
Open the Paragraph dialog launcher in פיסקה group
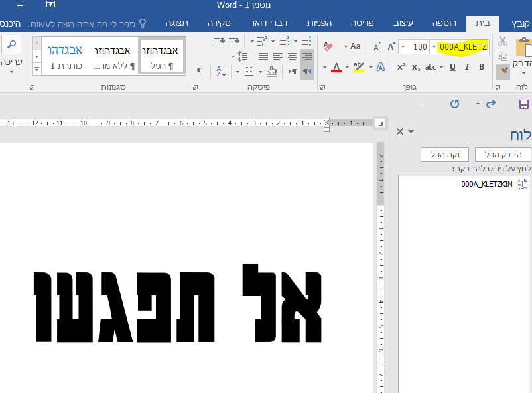click(195, 87)
